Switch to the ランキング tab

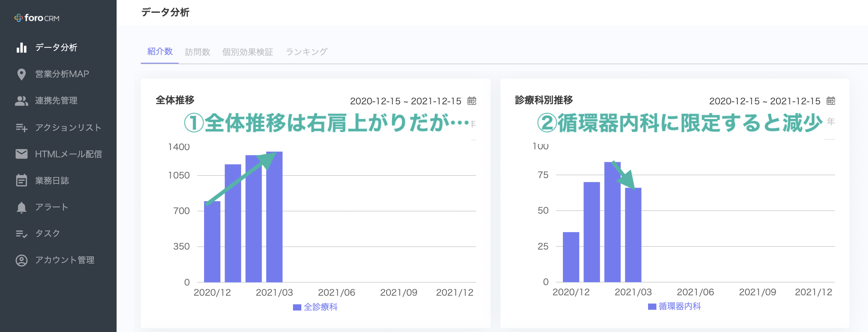(306, 52)
